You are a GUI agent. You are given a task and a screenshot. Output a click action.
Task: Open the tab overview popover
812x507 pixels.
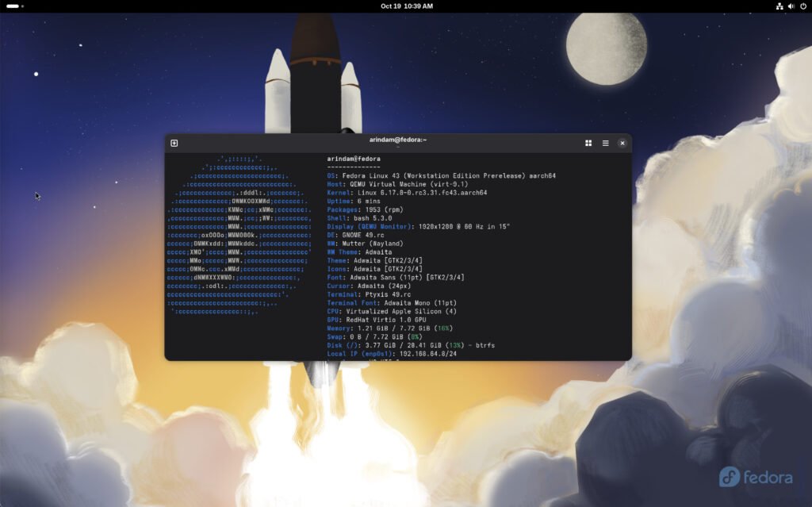pyautogui.click(x=588, y=143)
